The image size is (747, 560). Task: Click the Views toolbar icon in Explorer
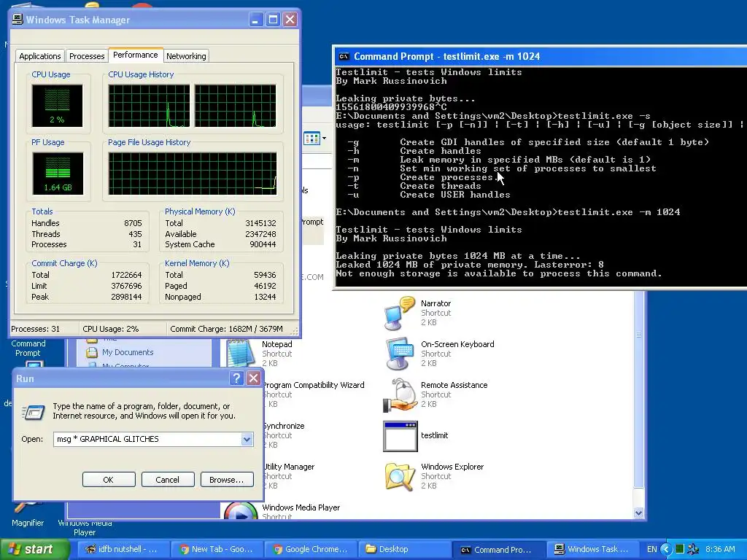click(x=312, y=139)
